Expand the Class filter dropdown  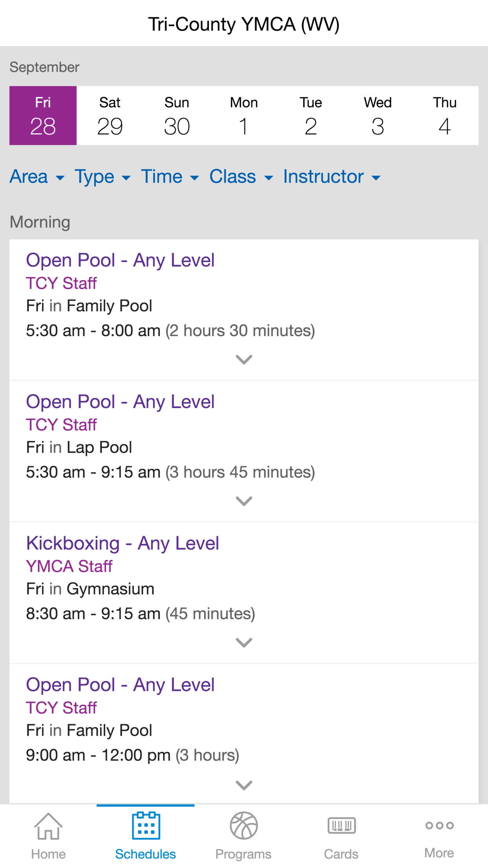241,177
